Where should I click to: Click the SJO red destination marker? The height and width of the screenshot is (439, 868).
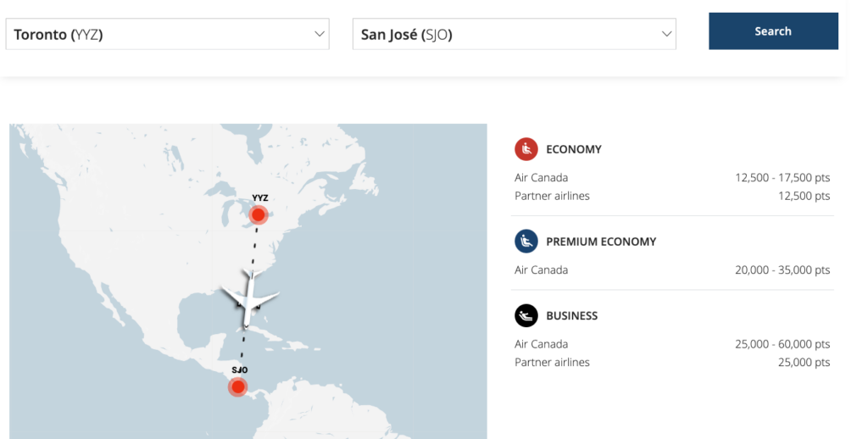(238, 387)
